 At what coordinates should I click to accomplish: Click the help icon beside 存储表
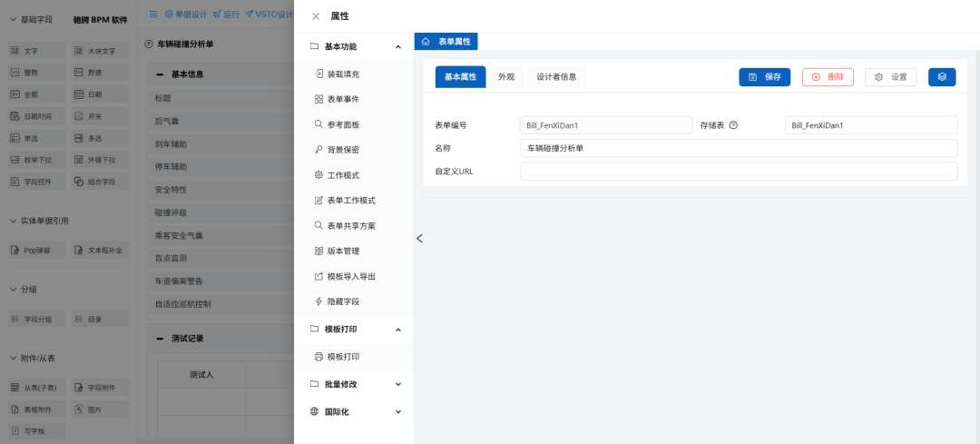point(734,125)
